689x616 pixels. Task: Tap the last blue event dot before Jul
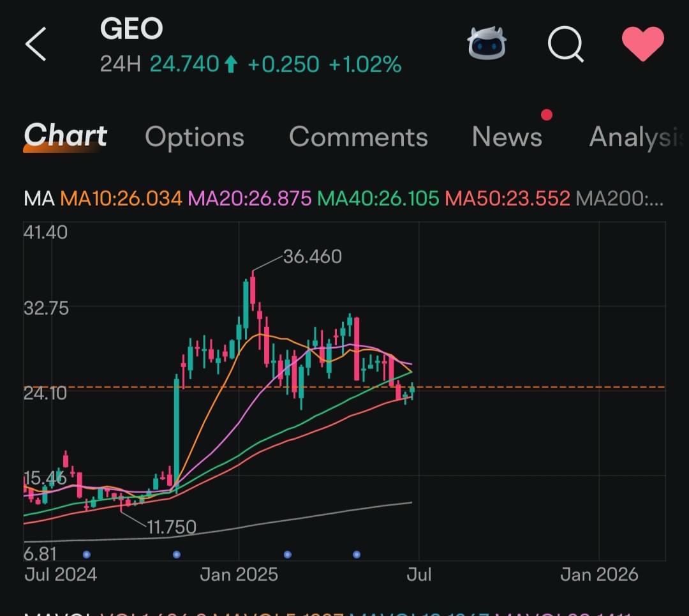(x=357, y=555)
